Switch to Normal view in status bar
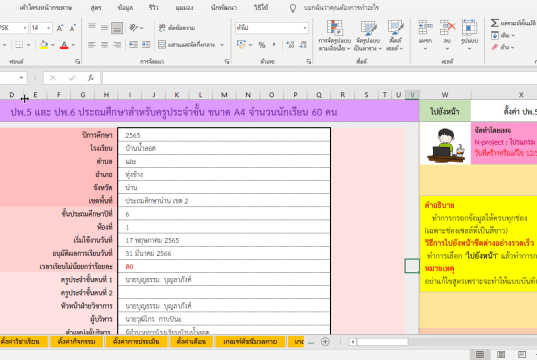537x360 pixels. pos(480,355)
